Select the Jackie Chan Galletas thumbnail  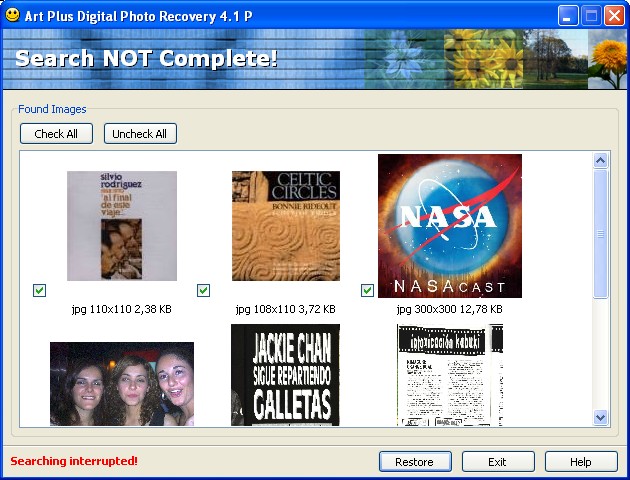[x=285, y=375]
